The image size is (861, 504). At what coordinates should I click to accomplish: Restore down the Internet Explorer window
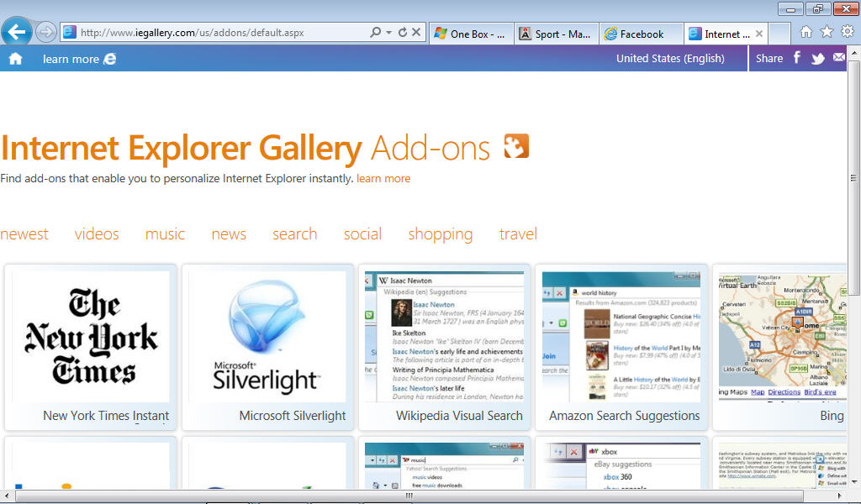click(x=818, y=8)
